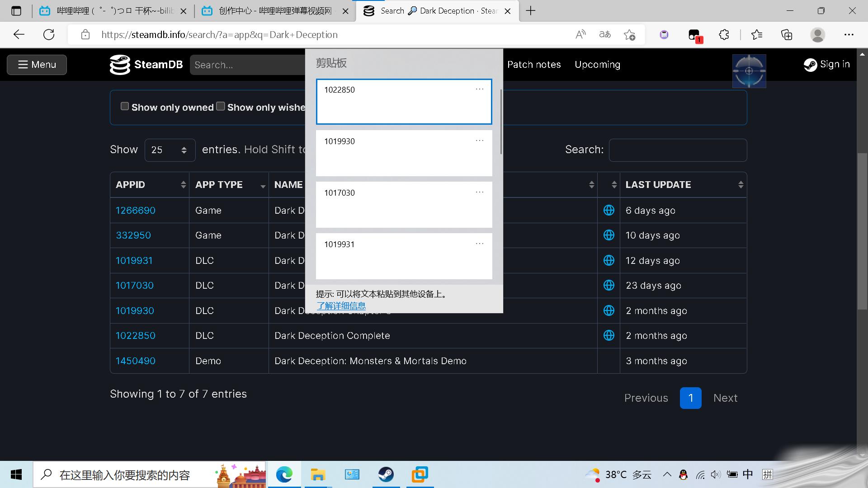
Task: Open the SteamDB Menu button
Action: coord(37,65)
